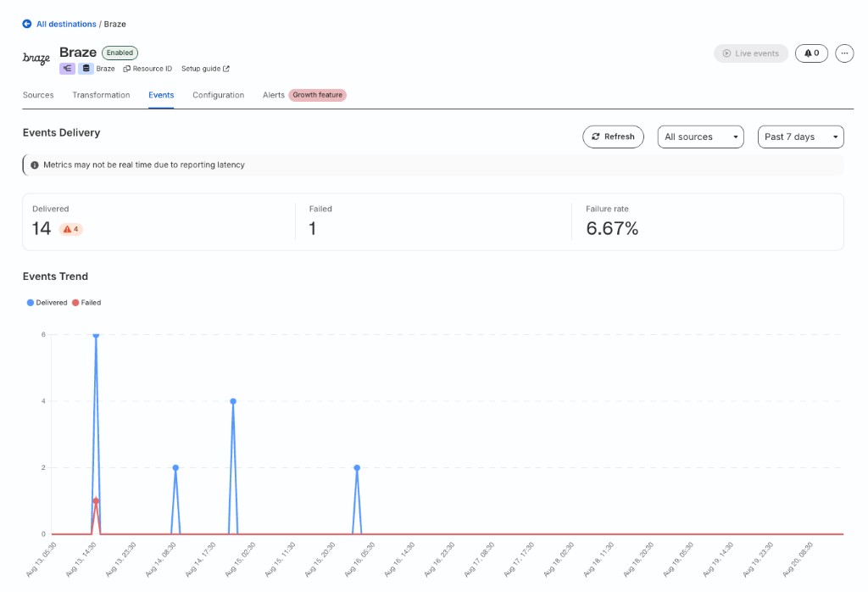Click the purple connection mode icon
Viewport: 868px width, 592px height.
click(67, 69)
